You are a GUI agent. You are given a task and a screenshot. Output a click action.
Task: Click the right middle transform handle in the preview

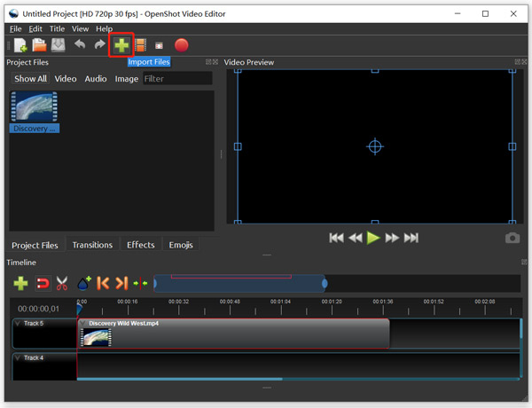click(x=512, y=146)
